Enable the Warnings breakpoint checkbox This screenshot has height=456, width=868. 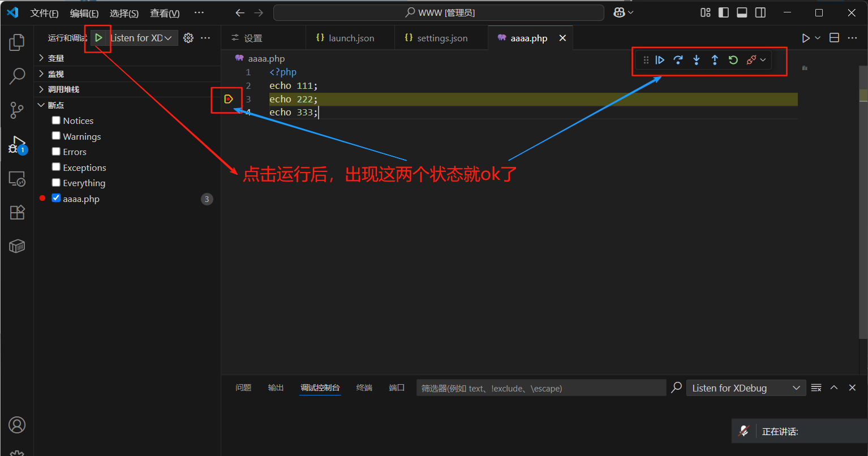[x=56, y=136]
